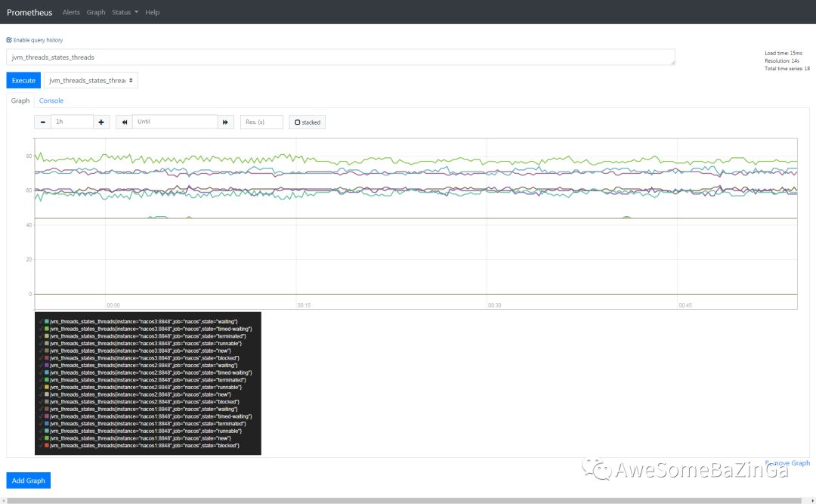Click green swatch for nacos1 state="new"

(47, 438)
